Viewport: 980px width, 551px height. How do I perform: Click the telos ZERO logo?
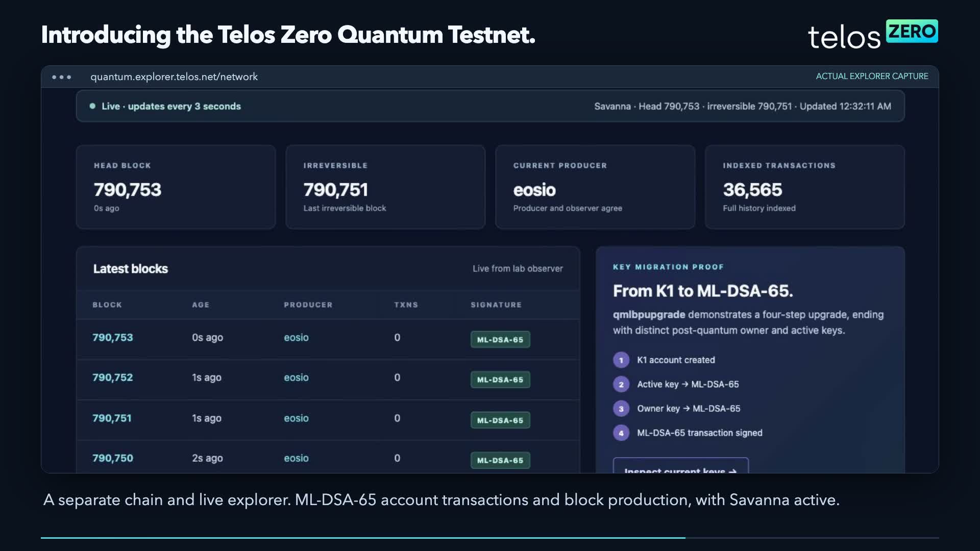873,34
